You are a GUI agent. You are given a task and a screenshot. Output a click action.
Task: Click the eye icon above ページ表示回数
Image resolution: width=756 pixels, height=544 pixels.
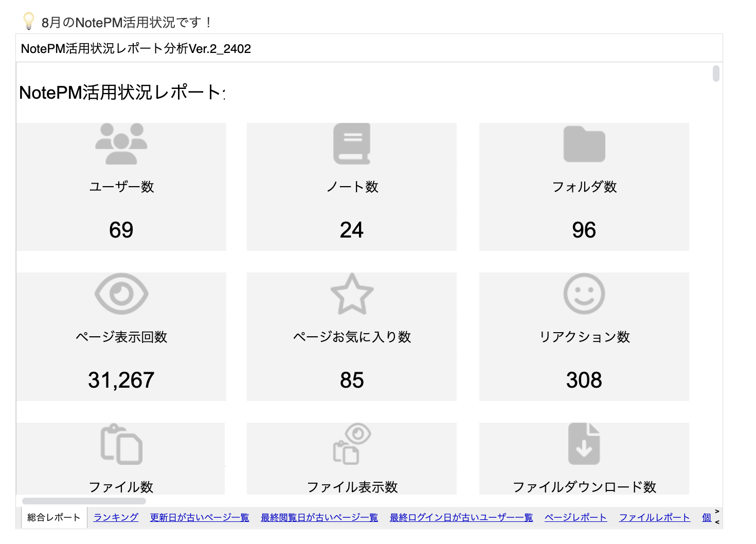tap(121, 294)
